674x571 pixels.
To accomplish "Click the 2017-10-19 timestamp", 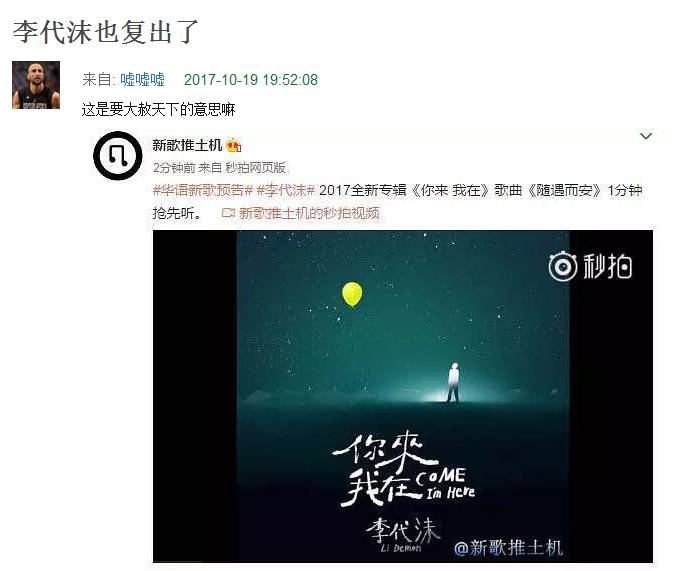I will click(251, 80).
